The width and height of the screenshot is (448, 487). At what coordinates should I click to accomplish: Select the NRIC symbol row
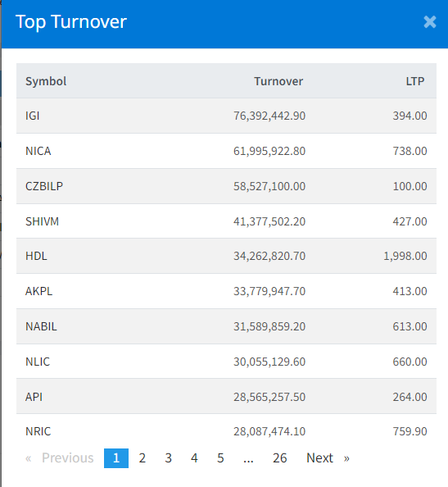[226, 431]
